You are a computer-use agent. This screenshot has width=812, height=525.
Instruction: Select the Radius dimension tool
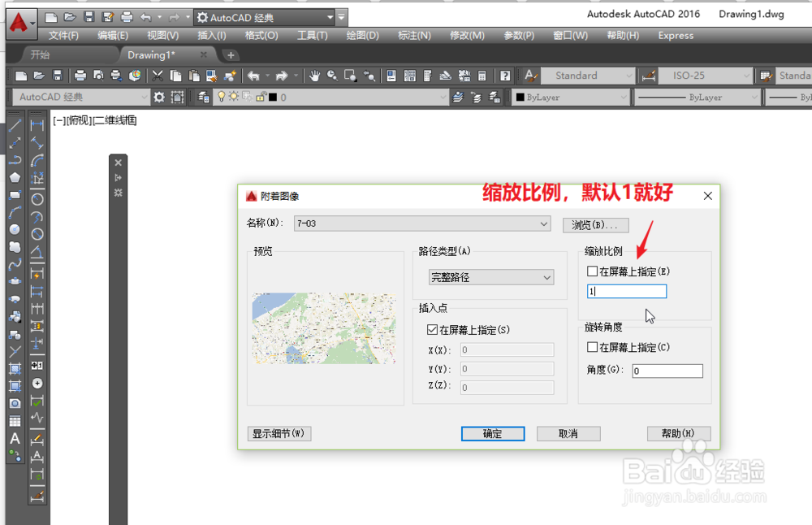click(x=37, y=199)
